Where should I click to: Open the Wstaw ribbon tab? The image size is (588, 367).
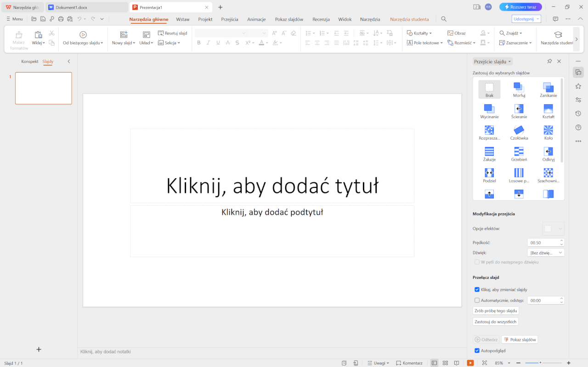pyautogui.click(x=183, y=19)
